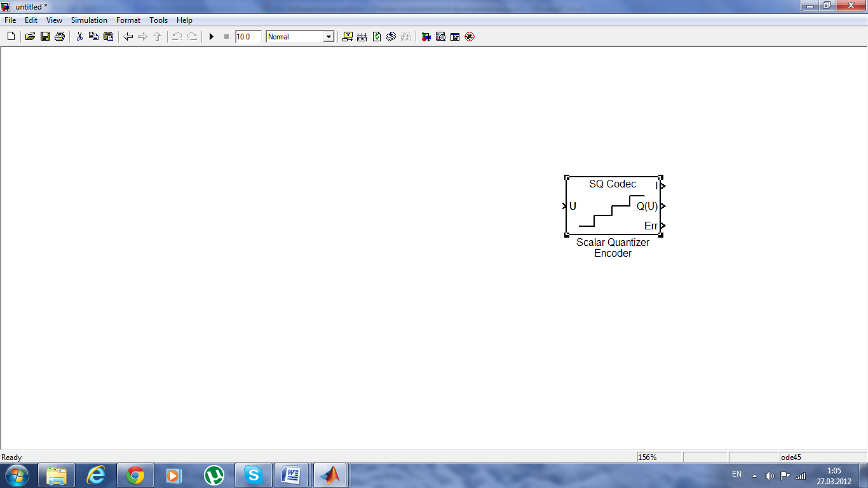The image size is (868, 488).
Task: Toggle the Model Browser toolbar icon
Action: [455, 37]
